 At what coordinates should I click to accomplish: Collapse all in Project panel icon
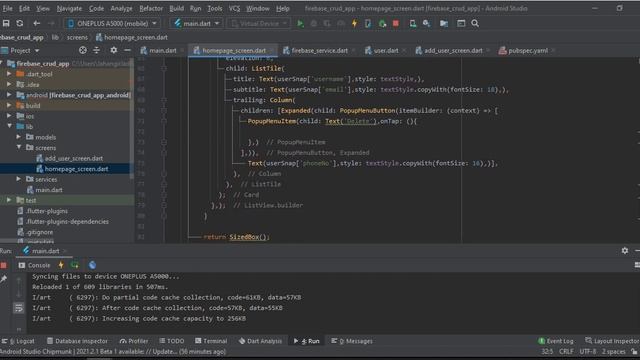(96, 50)
